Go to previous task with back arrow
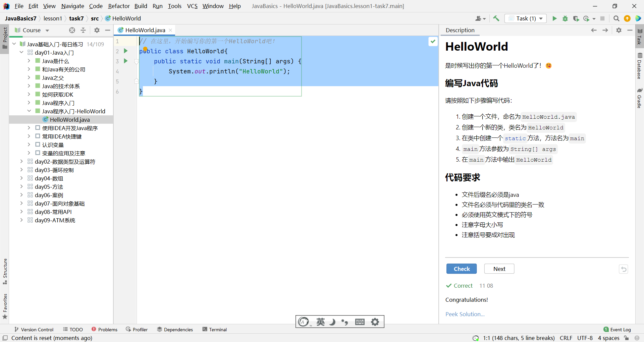This screenshot has height=342, width=644. click(x=594, y=30)
